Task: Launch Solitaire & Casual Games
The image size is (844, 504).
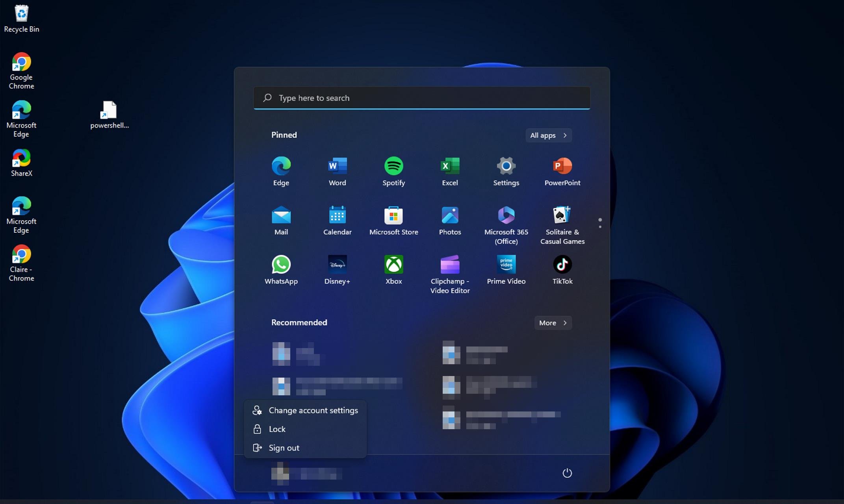Action: click(562, 225)
